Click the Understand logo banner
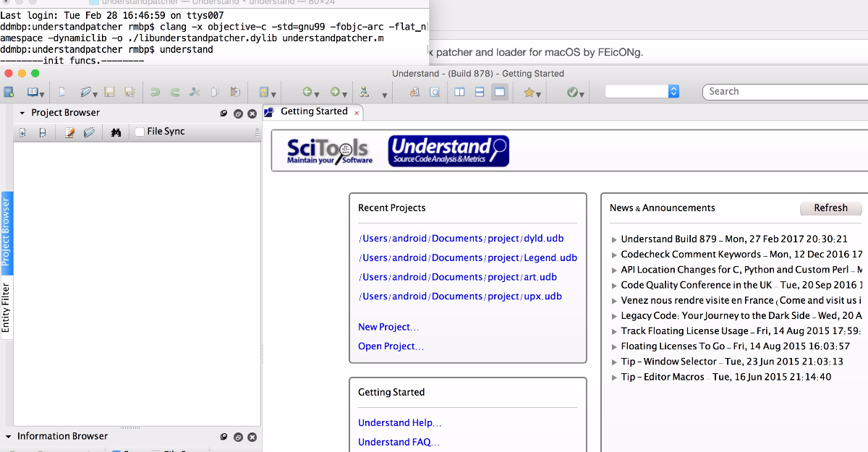868x452 pixels. click(448, 151)
